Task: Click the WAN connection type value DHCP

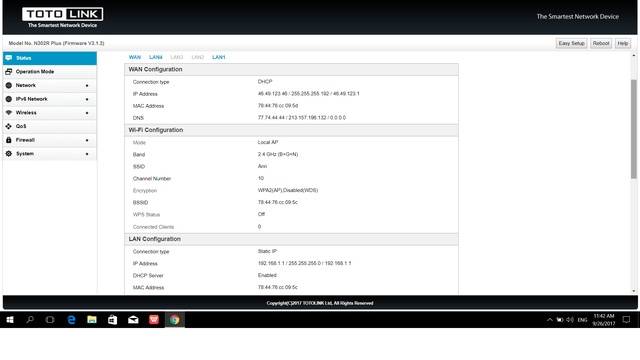Action: 265,82
